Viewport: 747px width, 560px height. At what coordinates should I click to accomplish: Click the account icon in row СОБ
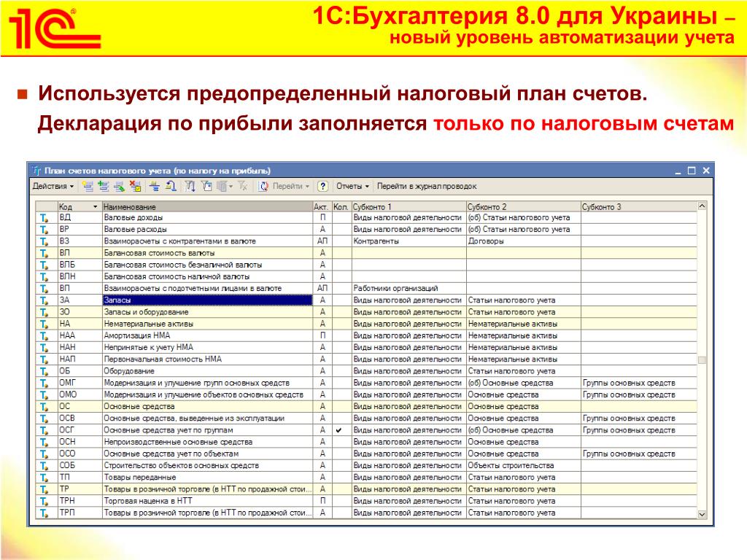[44, 466]
